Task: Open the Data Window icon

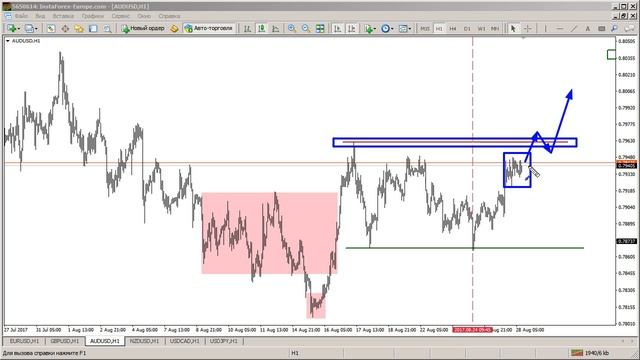Action: pos(65,28)
